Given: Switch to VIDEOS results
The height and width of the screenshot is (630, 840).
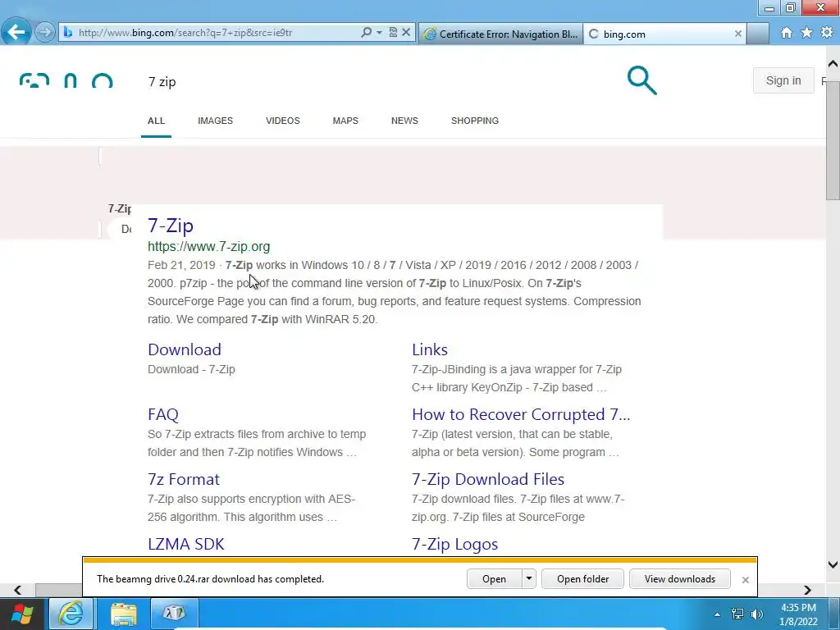Looking at the screenshot, I should [x=282, y=121].
